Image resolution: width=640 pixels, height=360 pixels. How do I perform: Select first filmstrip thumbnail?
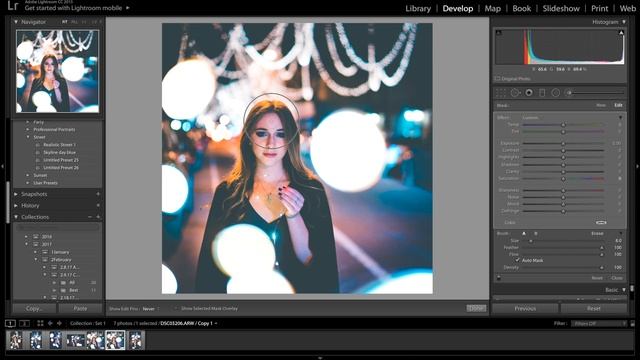pyautogui.click(x=16, y=340)
